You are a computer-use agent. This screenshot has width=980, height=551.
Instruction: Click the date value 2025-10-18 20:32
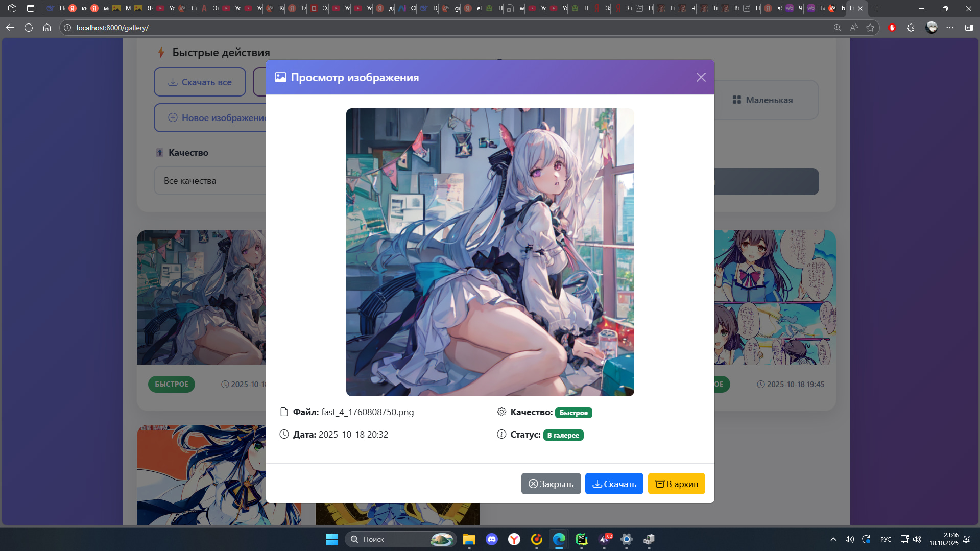pyautogui.click(x=353, y=435)
